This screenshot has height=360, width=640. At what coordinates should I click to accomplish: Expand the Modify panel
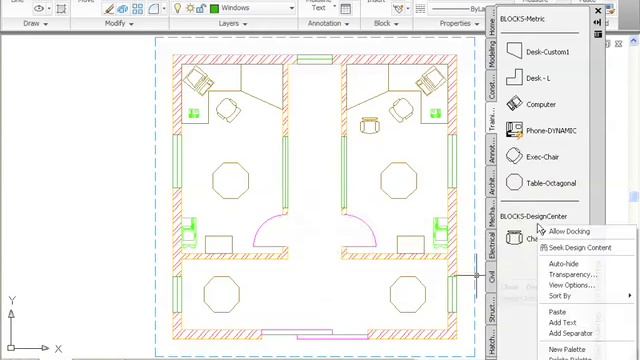point(119,24)
